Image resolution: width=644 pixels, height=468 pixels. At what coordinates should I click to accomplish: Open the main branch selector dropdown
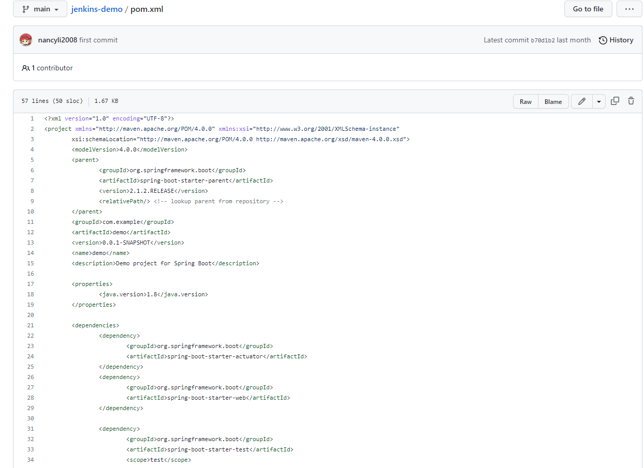click(40, 9)
